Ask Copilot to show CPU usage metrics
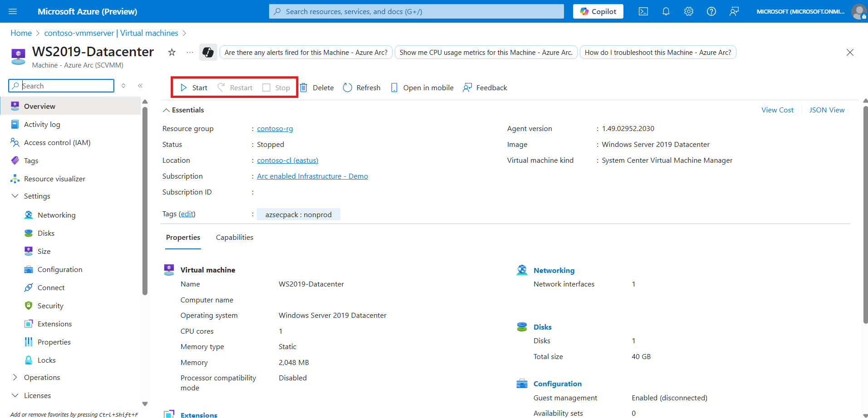The height and width of the screenshot is (418, 868). (486, 52)
